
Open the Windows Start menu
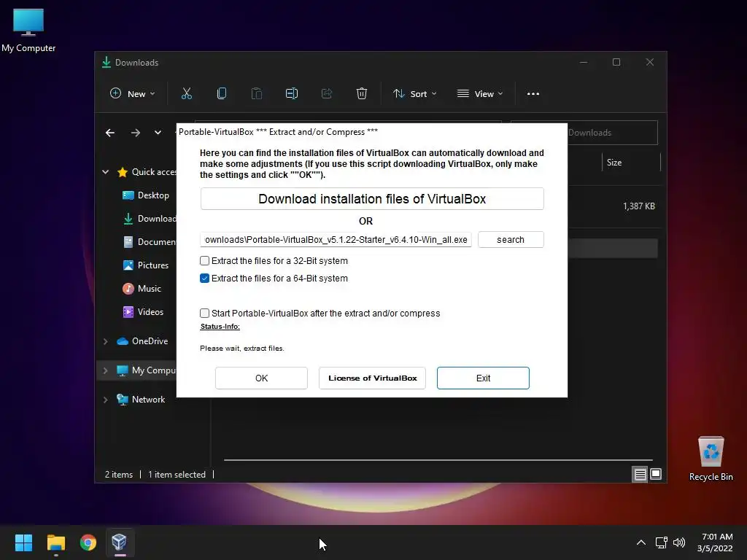coord(23,542)
